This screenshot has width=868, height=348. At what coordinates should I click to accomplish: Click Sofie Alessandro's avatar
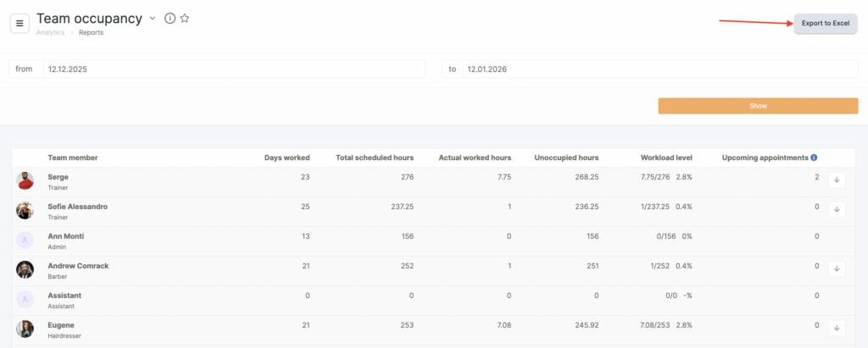coord(25,211)
